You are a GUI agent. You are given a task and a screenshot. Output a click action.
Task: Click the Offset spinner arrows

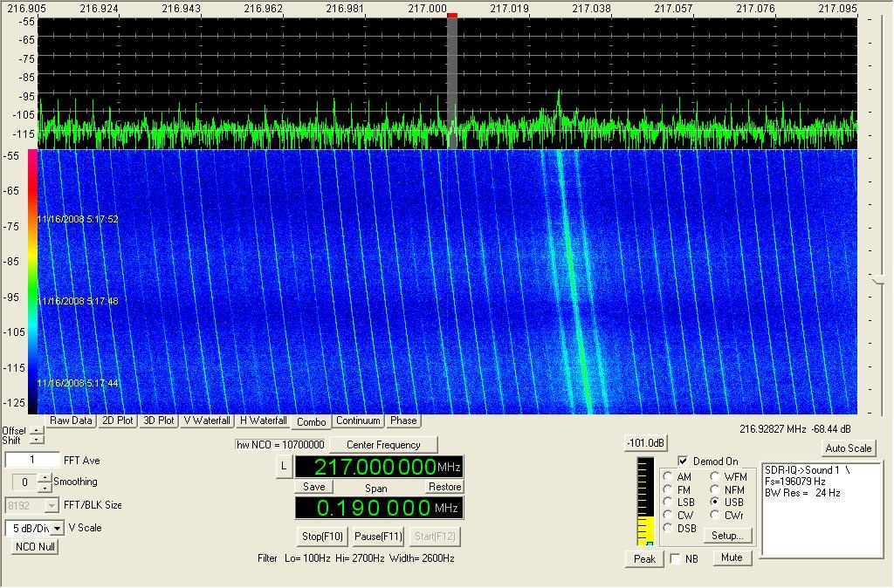[x=36, y=430]
